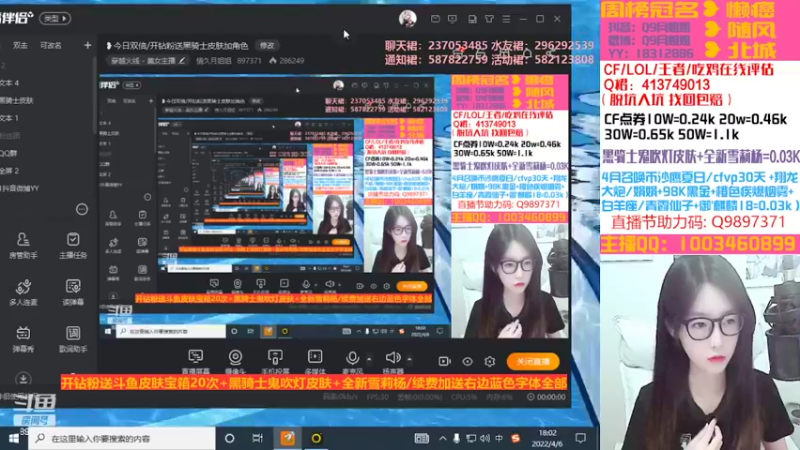
Task: Add a 多媒体 multimedia source
Action: (x=315, y=362)
